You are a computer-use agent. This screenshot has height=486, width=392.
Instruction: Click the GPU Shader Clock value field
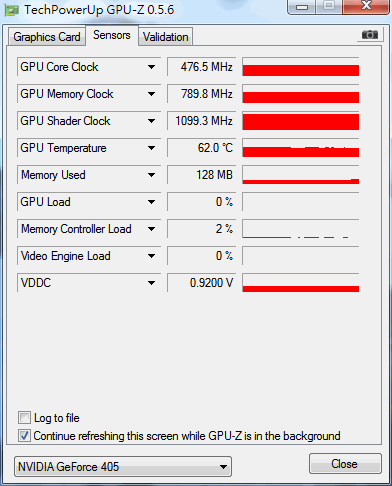(201, 121)
